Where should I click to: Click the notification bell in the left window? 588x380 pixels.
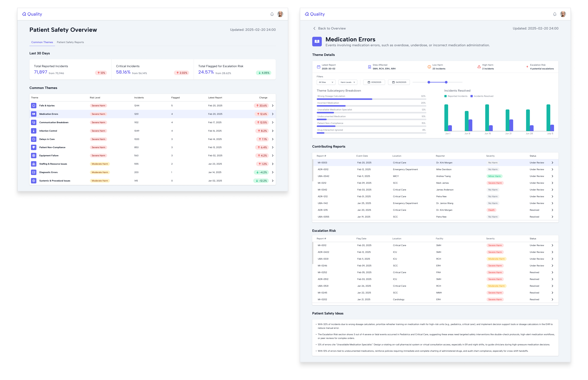272,14
